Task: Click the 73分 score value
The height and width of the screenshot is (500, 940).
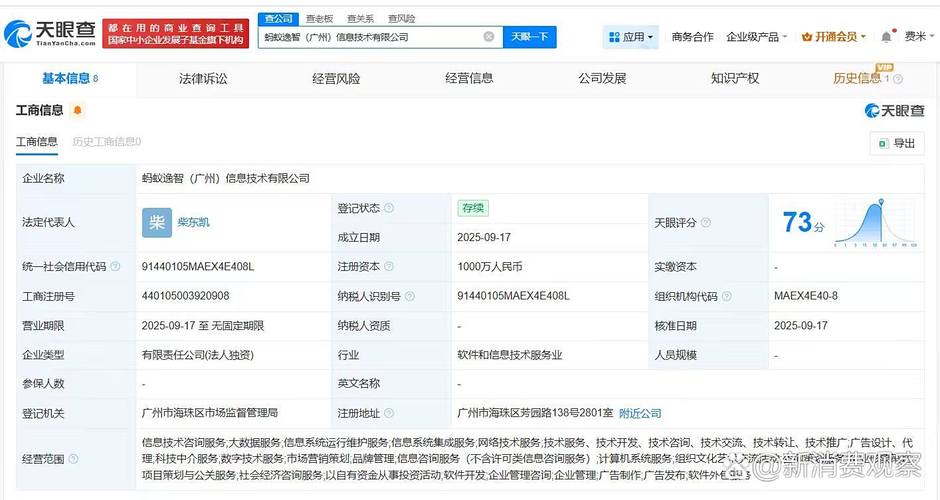Action: click(x=803, y=222)
